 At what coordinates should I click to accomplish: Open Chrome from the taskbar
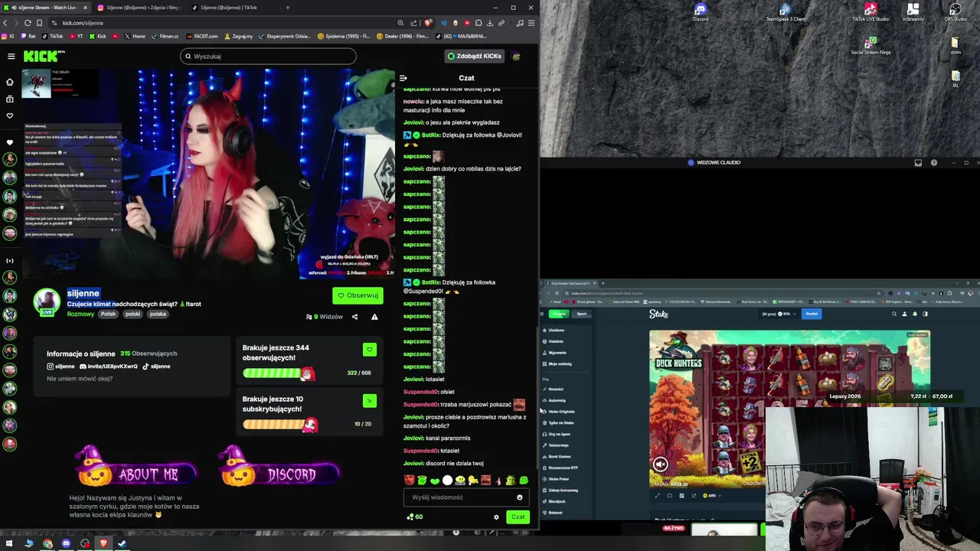[47, 544]
